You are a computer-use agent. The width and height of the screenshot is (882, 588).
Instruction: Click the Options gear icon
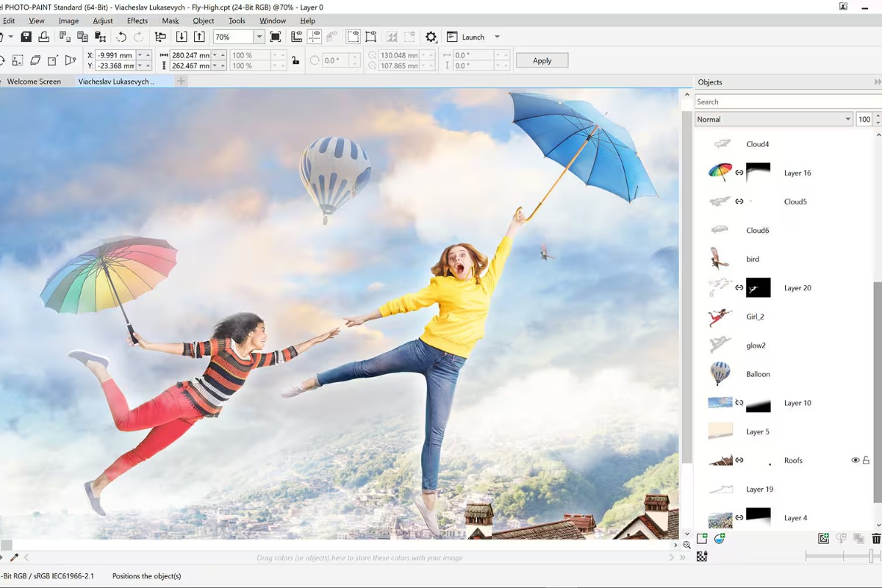tap(431, 37)
